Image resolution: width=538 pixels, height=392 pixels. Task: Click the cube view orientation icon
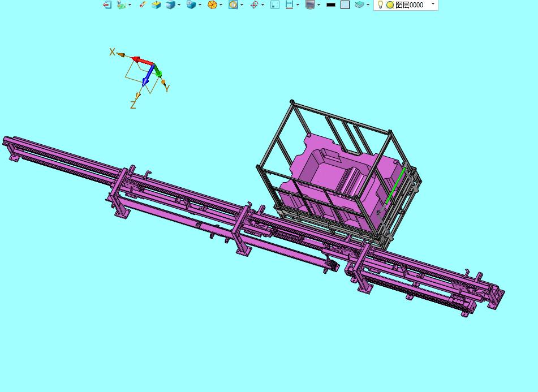coord(191,5)
